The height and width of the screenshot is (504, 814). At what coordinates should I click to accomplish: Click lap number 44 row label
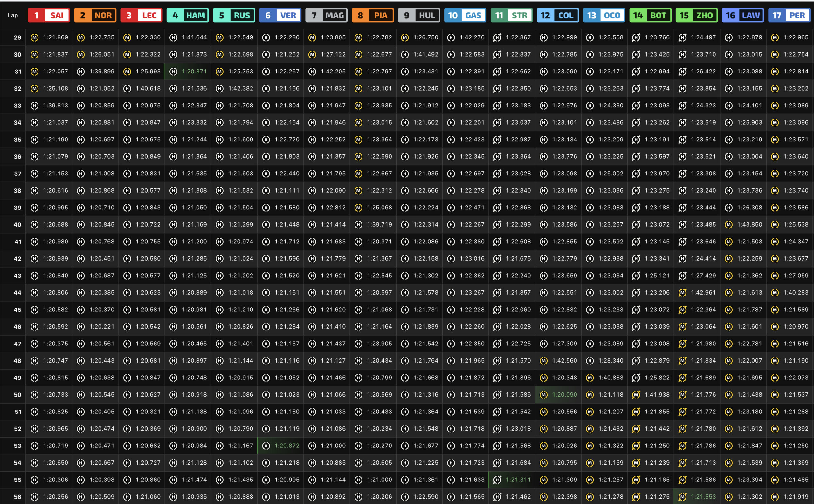coord(17,293)
